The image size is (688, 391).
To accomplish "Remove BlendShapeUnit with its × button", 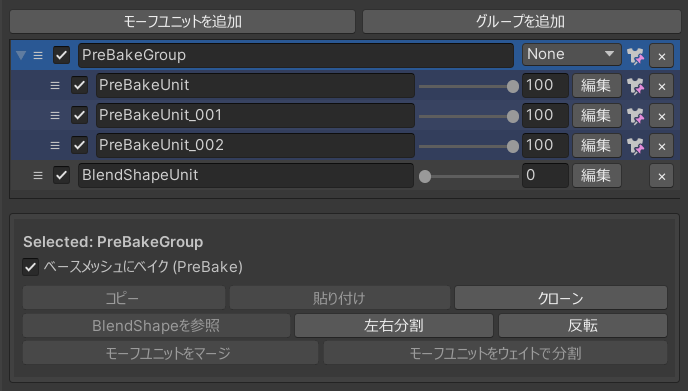I will (x=662, y=176).
